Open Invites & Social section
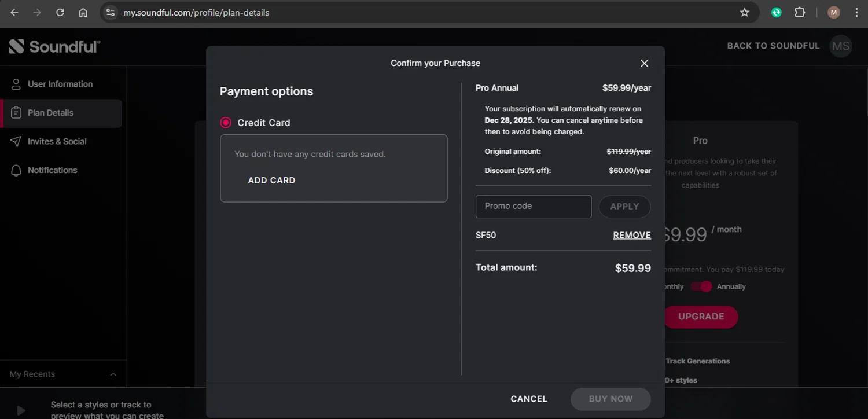This screenshot has width=868, height=419. pos(61,141)
